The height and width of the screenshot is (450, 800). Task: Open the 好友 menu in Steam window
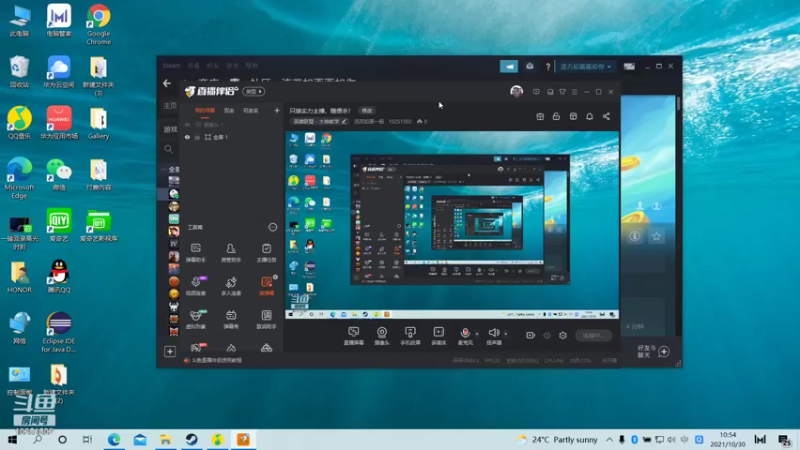[x=213, y=65]
